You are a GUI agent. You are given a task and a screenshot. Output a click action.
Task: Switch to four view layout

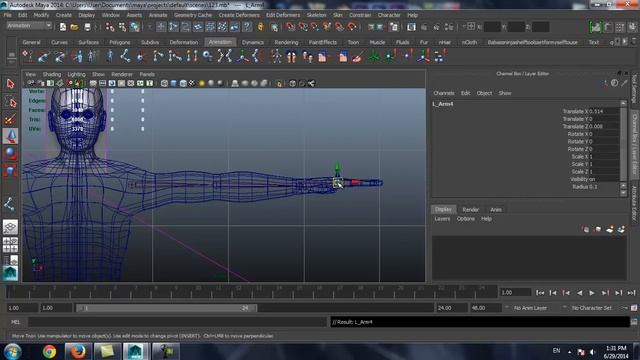[10, 244]
